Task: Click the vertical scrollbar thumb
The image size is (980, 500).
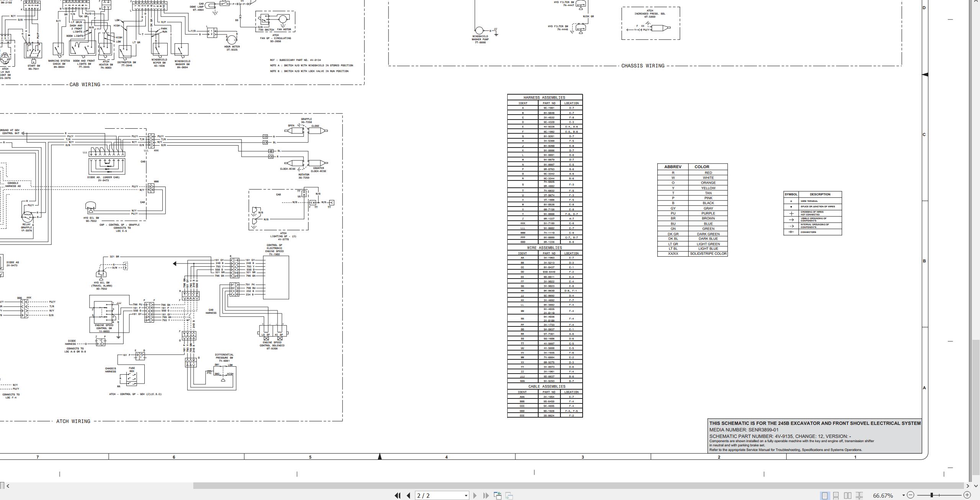Action: [976, 407]
